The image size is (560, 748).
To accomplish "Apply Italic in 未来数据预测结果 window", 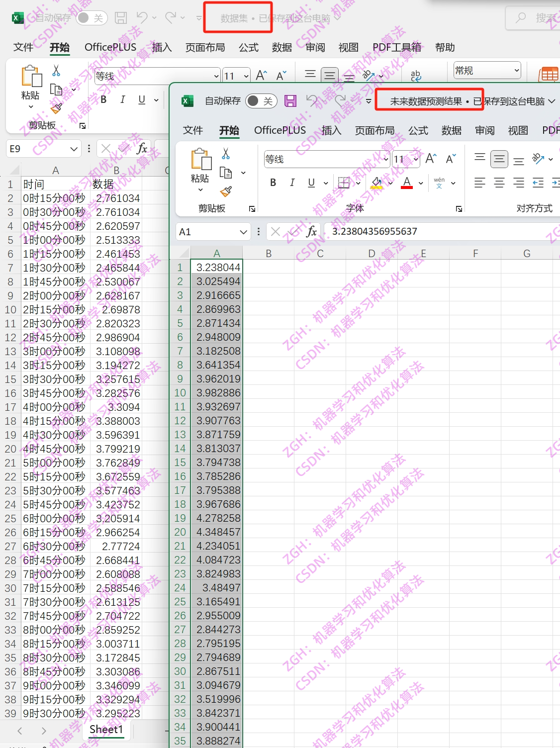I will (292, 183).
